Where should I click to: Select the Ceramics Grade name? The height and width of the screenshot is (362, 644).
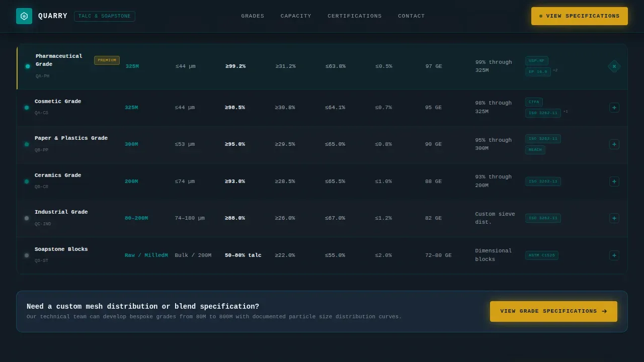pyautogui.click(x=58, y=175)
